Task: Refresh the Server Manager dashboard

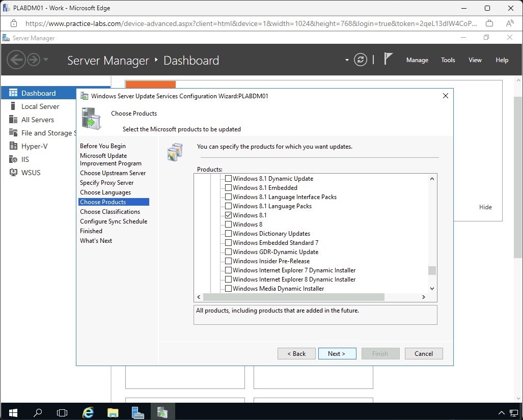Action: coord(360,60)
